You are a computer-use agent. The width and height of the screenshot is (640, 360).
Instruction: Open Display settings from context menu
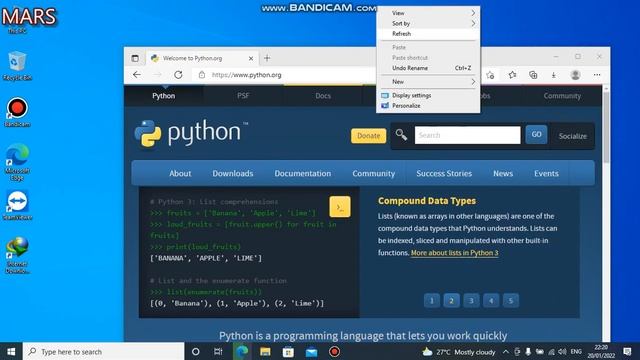(x=428, y=95)
